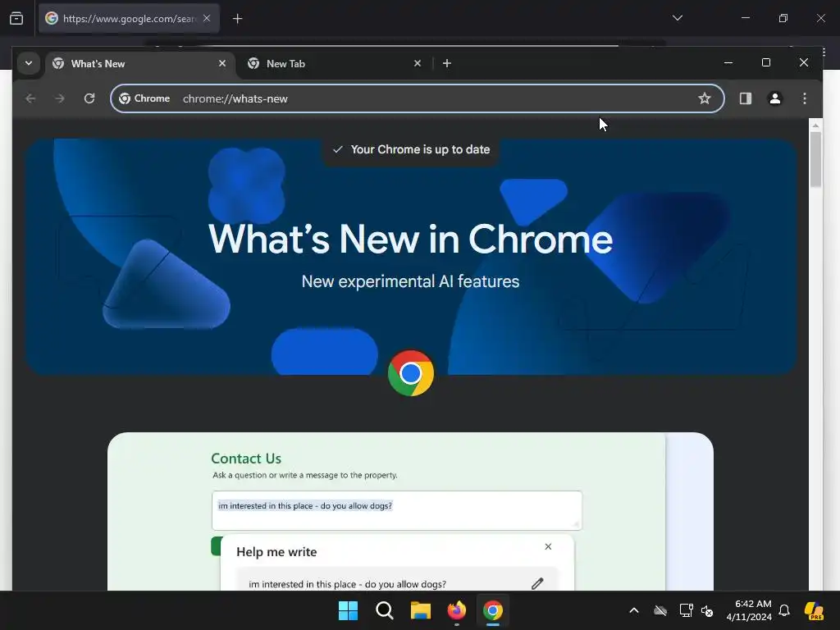
Task: Click the 'Help me write' title
Action: point(276,552)
